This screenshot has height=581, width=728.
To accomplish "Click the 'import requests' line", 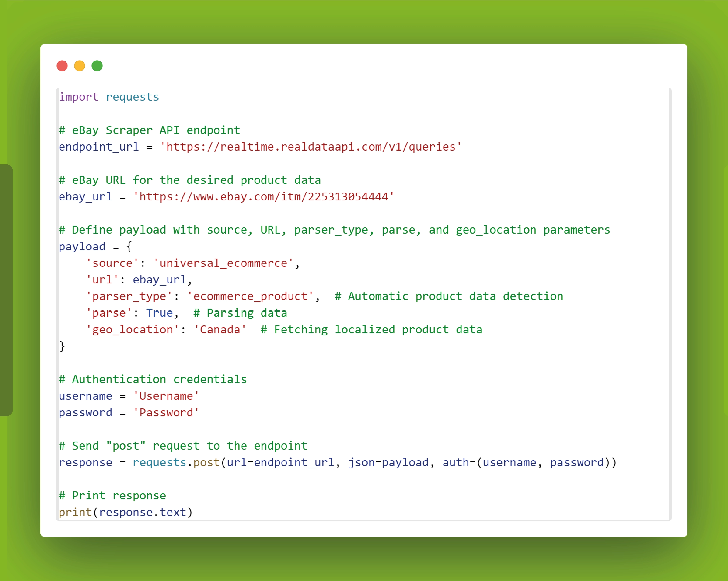I will 109,97.
